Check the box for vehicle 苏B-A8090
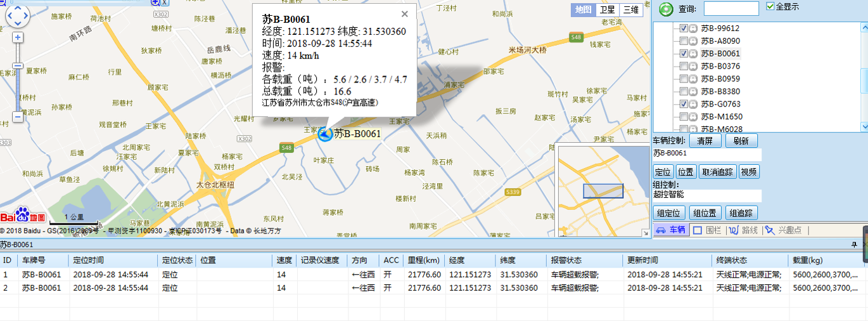Image resolution: width=868 pixels, height=321 pixels. tap(684, 41)
